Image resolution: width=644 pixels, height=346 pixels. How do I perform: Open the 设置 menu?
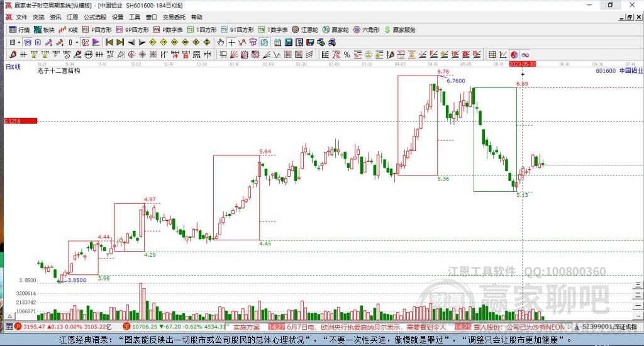click(118, 17)
